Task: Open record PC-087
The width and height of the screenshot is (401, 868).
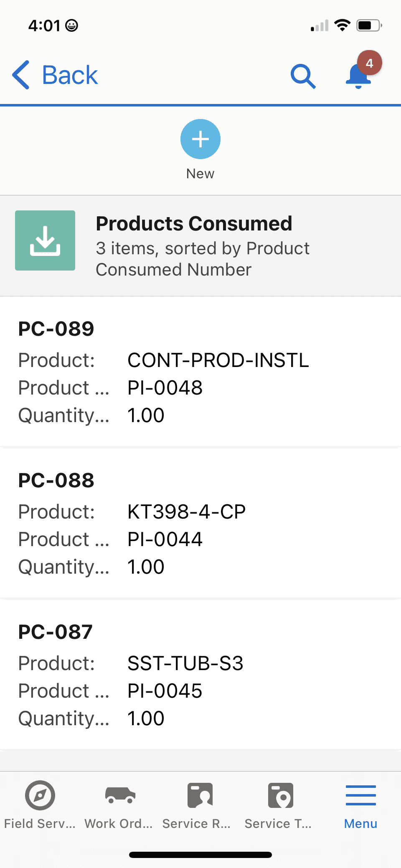Action: coord(200,675)
